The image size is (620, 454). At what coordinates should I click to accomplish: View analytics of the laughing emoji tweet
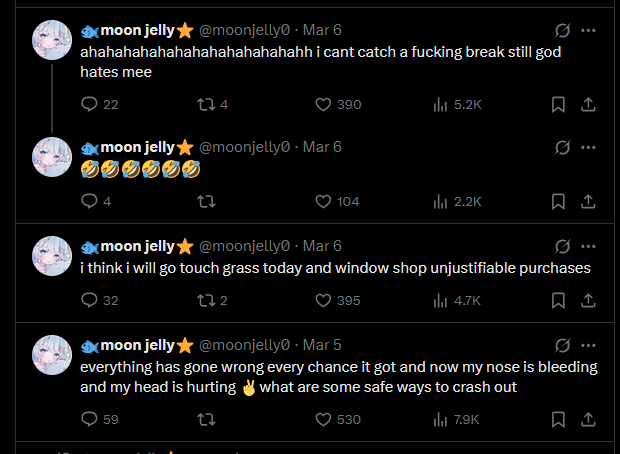pyautogui.click(x=440, y=201)
